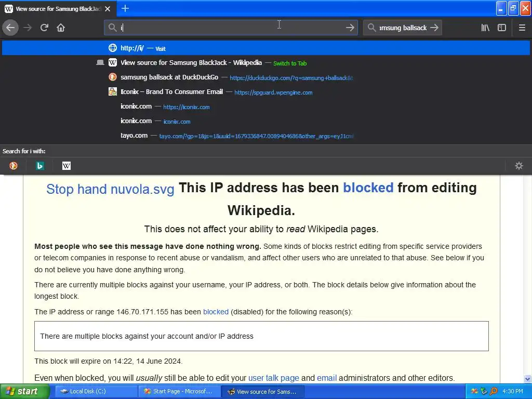Choose the tayo.com suggestion

(266, 136)
